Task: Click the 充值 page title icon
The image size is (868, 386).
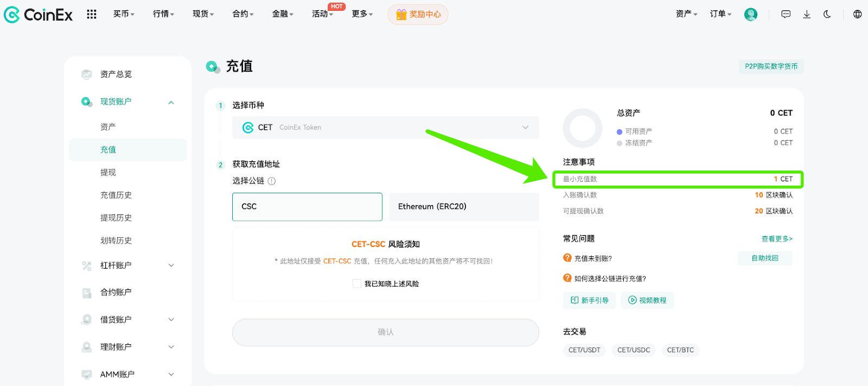Action: [213, 67]
